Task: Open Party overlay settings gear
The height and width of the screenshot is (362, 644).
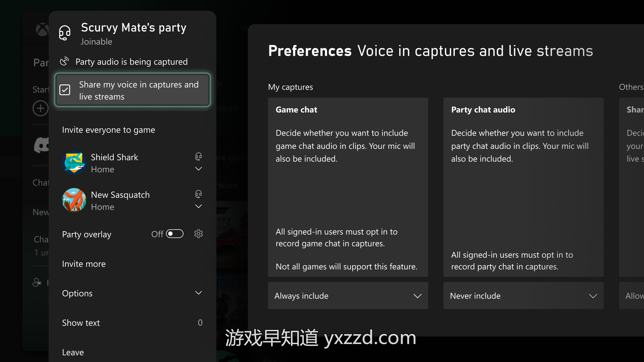Action: click(x=199, y=234)
